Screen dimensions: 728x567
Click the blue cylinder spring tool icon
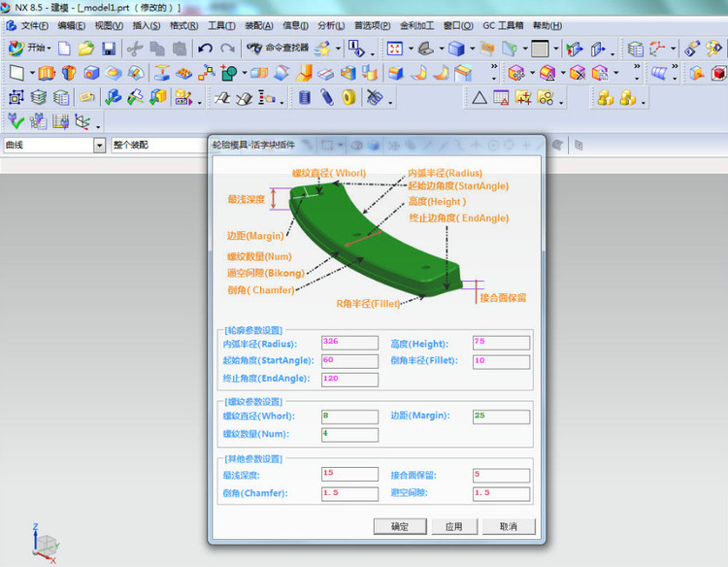click(x=305, y=97)
